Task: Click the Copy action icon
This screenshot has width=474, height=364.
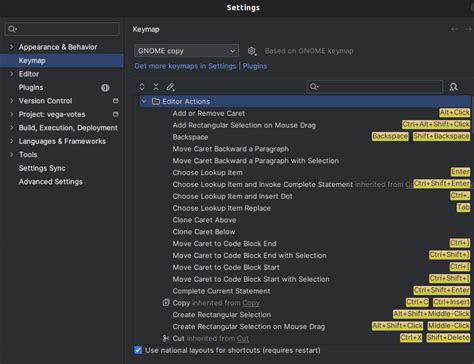Action: 166,302
